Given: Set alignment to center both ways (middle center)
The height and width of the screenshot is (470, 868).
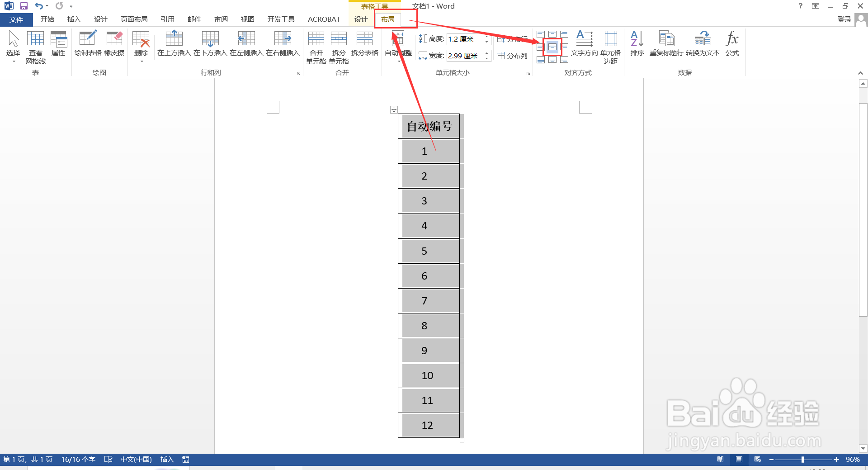Looking at the screenshot, I should click(552, 47).
